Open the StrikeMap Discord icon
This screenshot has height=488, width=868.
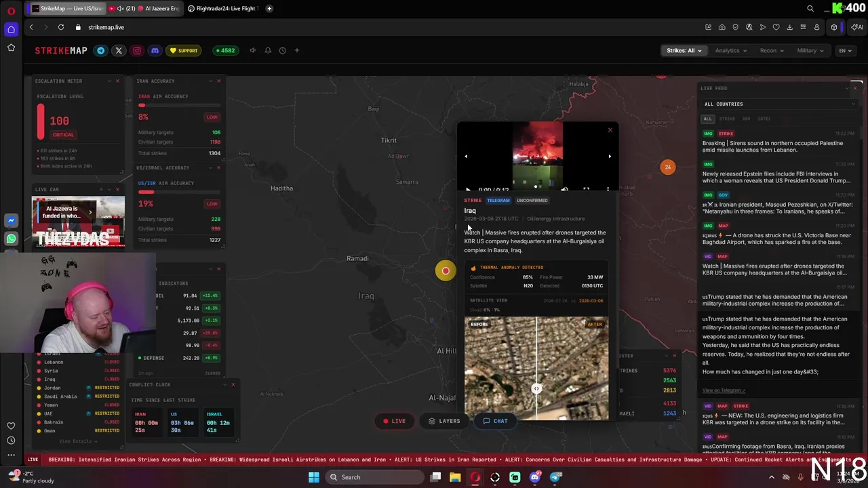click(155, 50)
